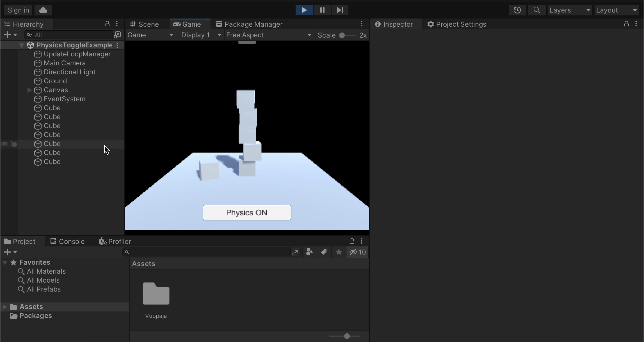Toggle the Project panel lock
Screen dimensions: 644x342
point(352,241)
